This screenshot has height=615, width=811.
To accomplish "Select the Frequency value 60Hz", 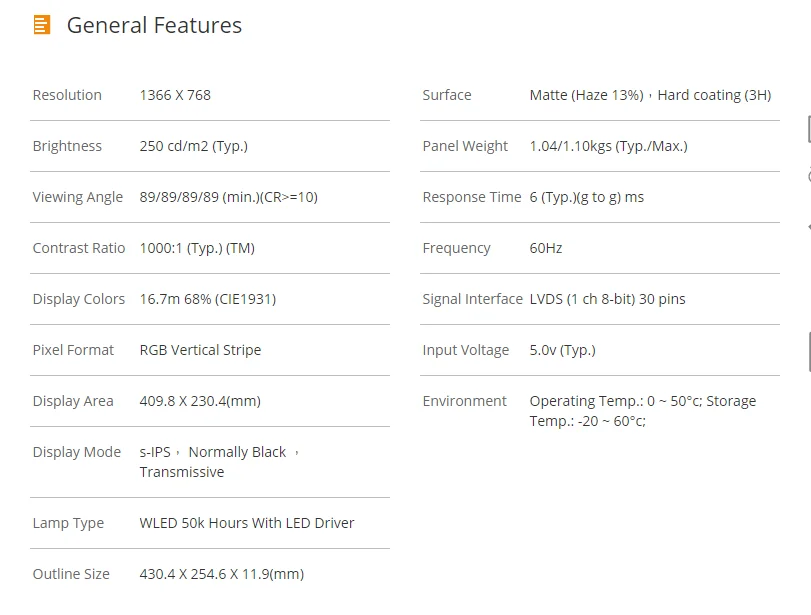I will (546, 248).
